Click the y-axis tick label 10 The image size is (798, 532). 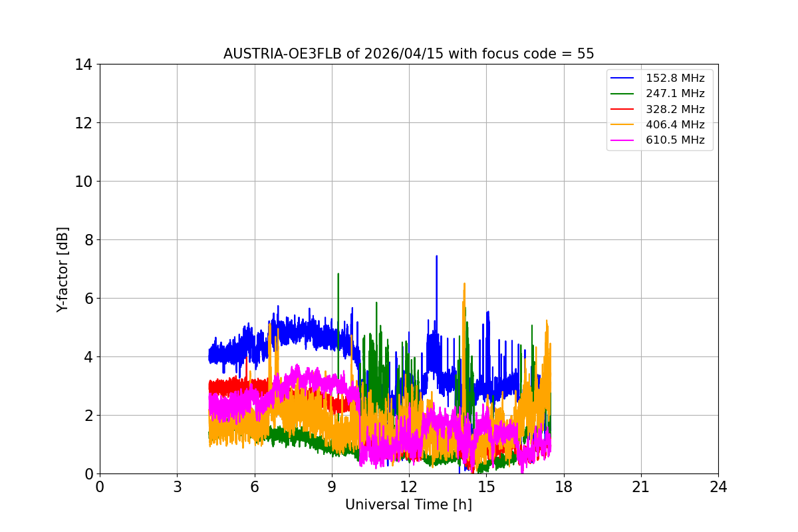click(x=83, y=182)
